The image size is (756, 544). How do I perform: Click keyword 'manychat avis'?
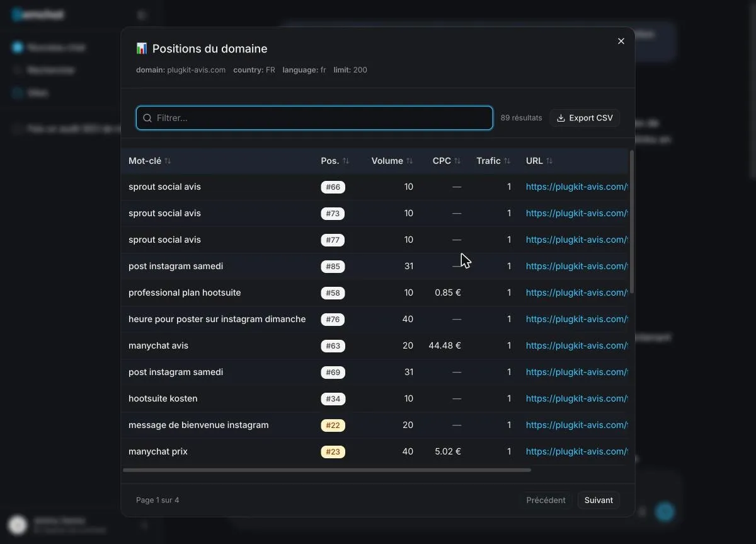tap(158, 345)
